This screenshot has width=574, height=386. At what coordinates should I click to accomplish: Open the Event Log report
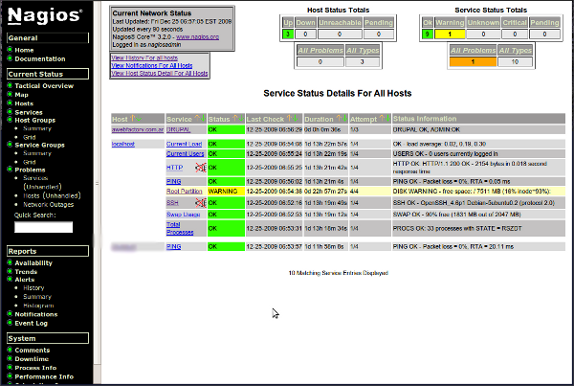[31, 323]
